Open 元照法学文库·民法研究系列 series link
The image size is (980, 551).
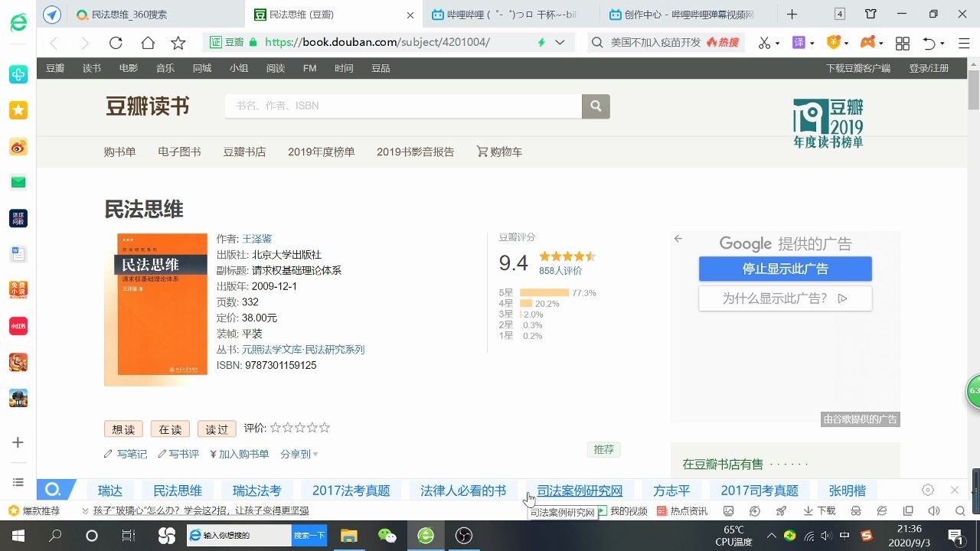tap(303, 349)
